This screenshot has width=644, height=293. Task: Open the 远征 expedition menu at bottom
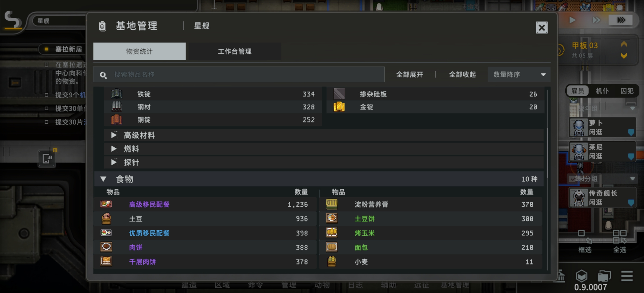[421, 285]
